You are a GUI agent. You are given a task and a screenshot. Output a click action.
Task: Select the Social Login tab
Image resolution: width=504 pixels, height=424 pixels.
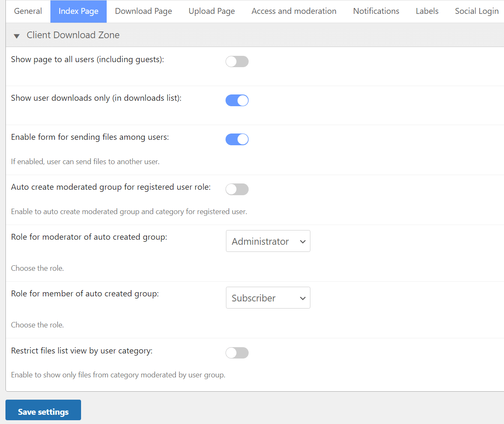477,11
